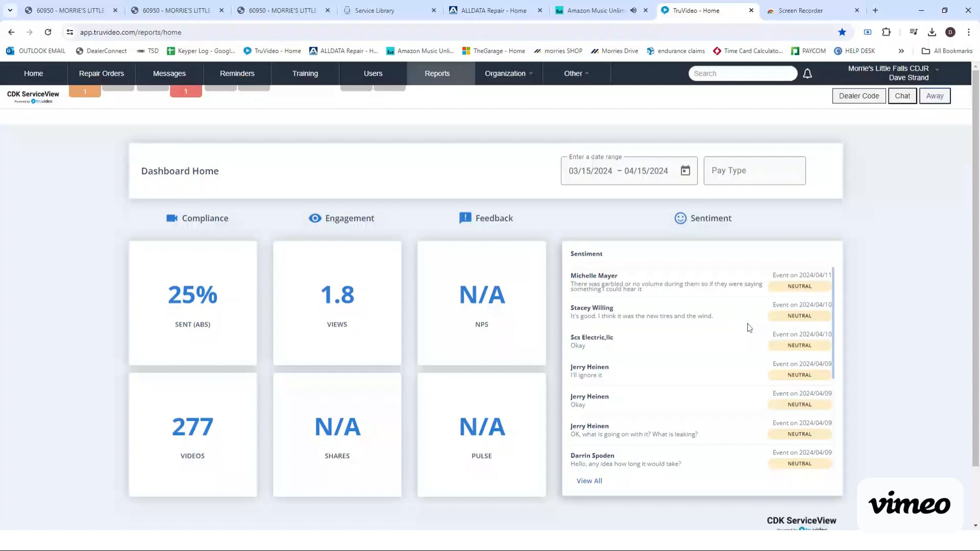Click the Search input field
Viewport: 980px width, 551px height.
click(742, 73)
